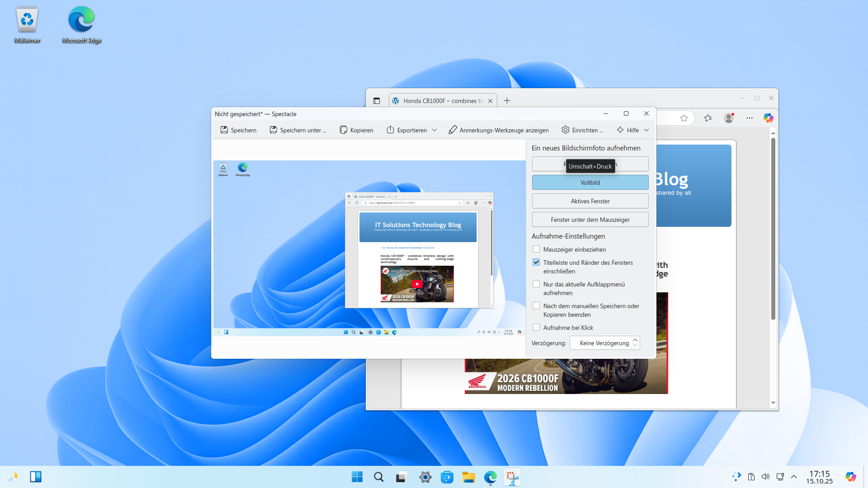Open Spectacle icon in taskbar
868x488 pixels.
point(512,477)
